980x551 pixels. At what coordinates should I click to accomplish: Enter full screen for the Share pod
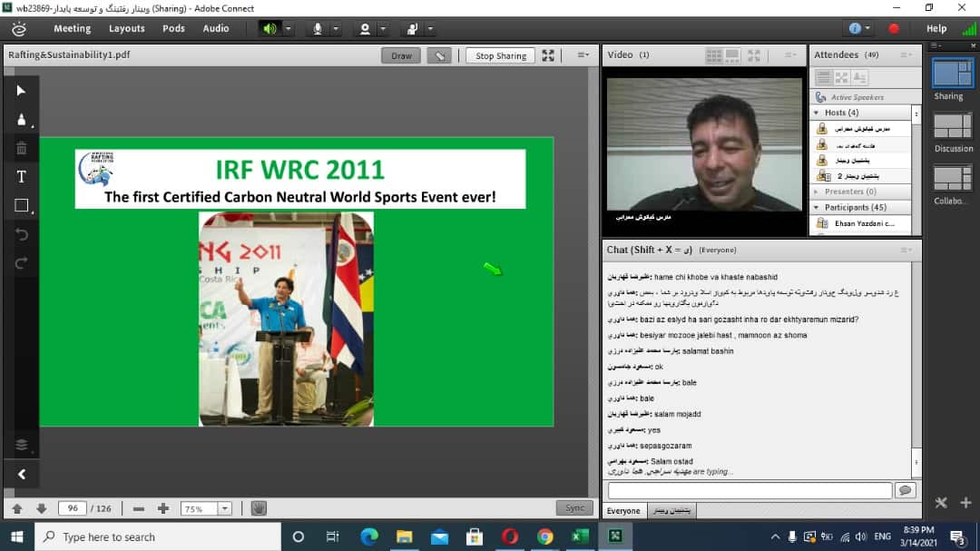tap(548, 55)
